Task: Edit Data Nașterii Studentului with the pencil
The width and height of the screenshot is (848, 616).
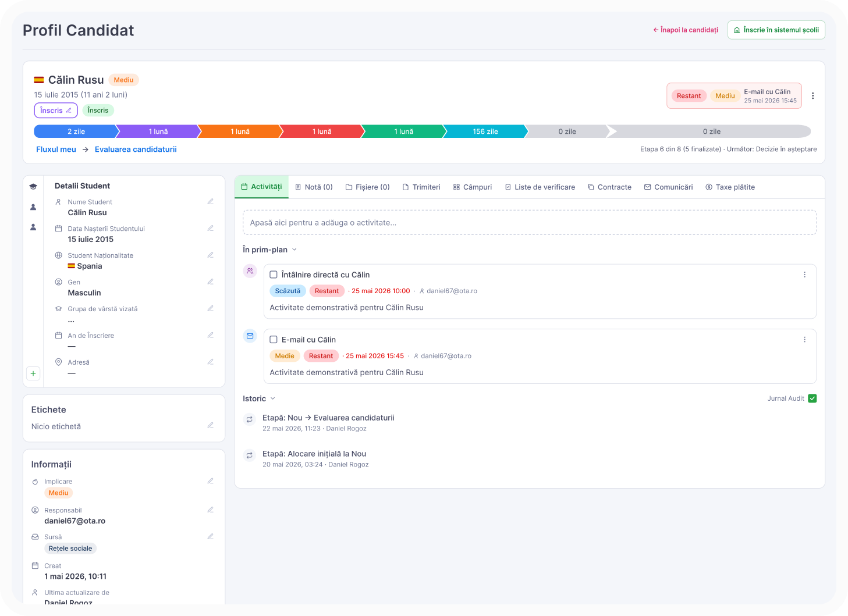Action: (x=211, y=229)
